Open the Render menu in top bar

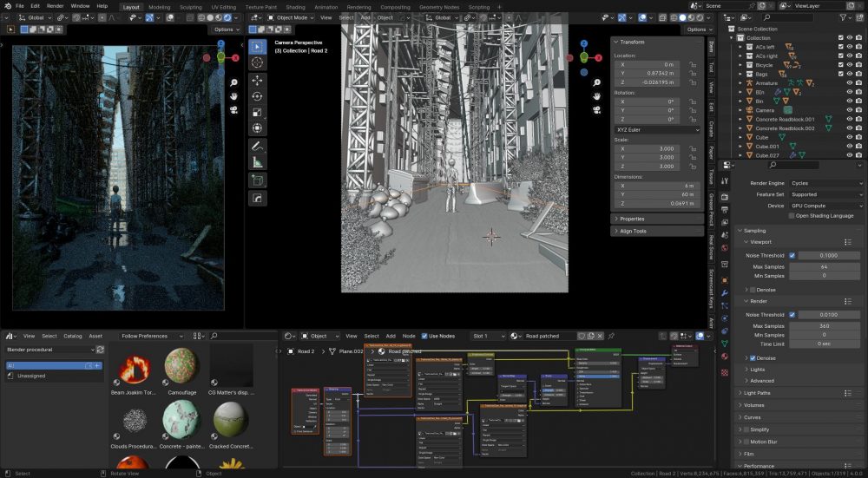click(x=56, y=6)
